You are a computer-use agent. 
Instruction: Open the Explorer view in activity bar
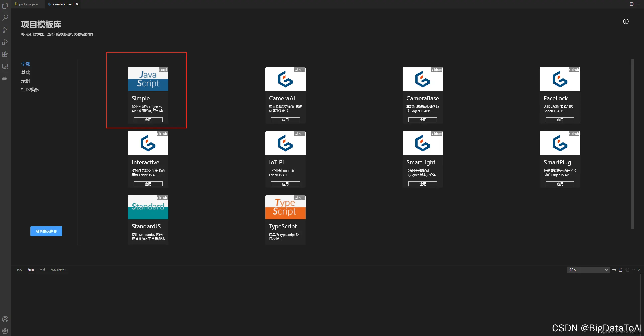[5, 5]
